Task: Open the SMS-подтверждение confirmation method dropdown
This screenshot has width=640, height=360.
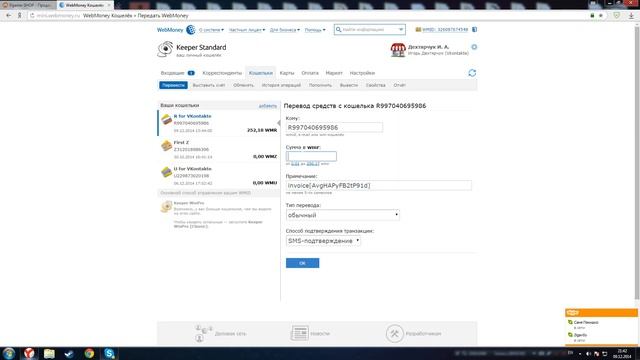Action: 323,241
